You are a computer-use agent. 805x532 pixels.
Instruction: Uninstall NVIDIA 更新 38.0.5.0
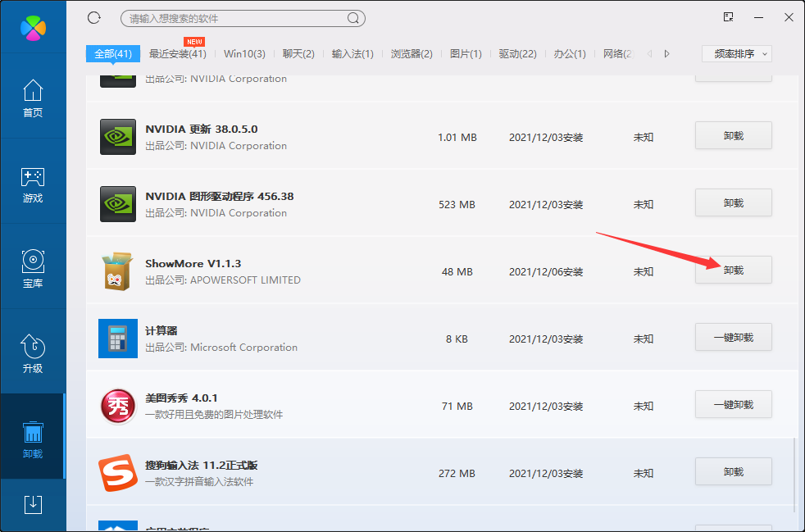[733, 135]
